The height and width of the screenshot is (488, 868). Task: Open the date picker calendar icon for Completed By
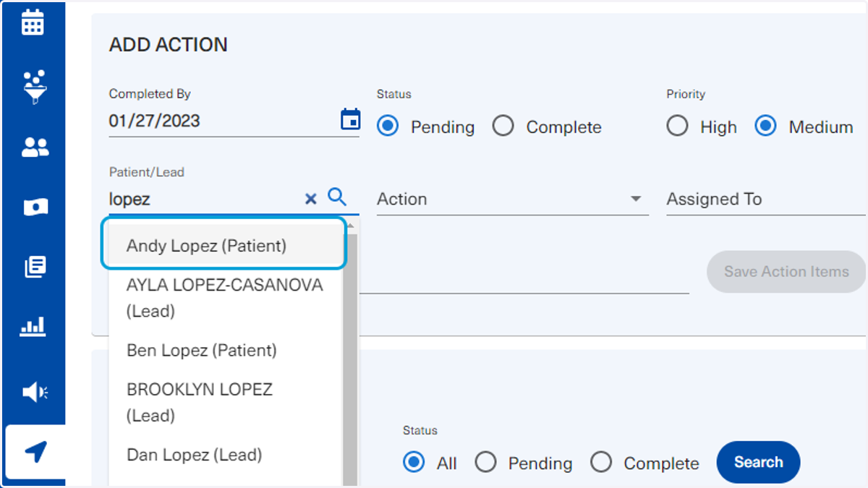click(350, 119)
